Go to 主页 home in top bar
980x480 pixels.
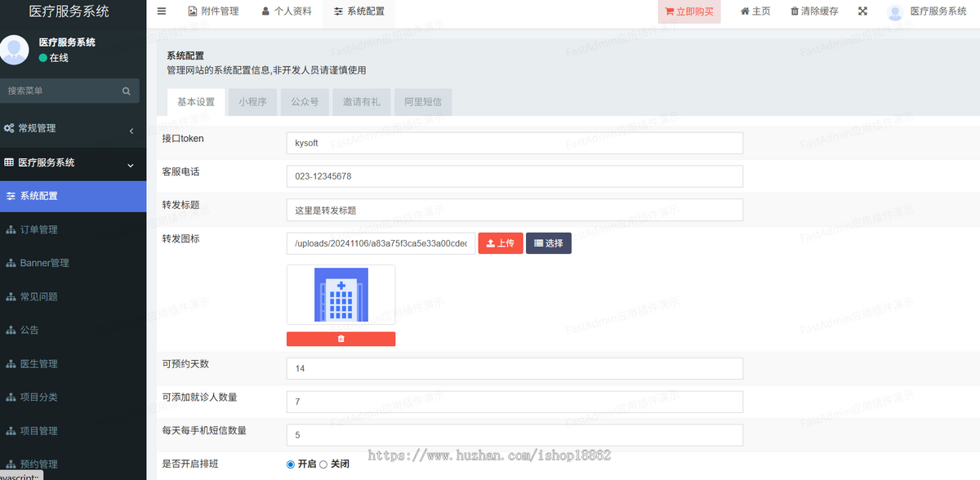pyautogui.click(x=755, y=11)
